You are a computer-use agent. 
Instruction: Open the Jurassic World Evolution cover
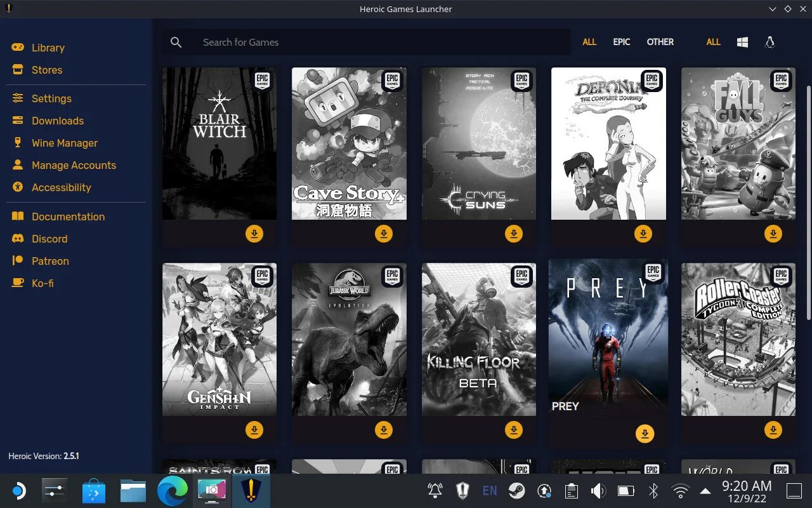click(x=349, y=340)
